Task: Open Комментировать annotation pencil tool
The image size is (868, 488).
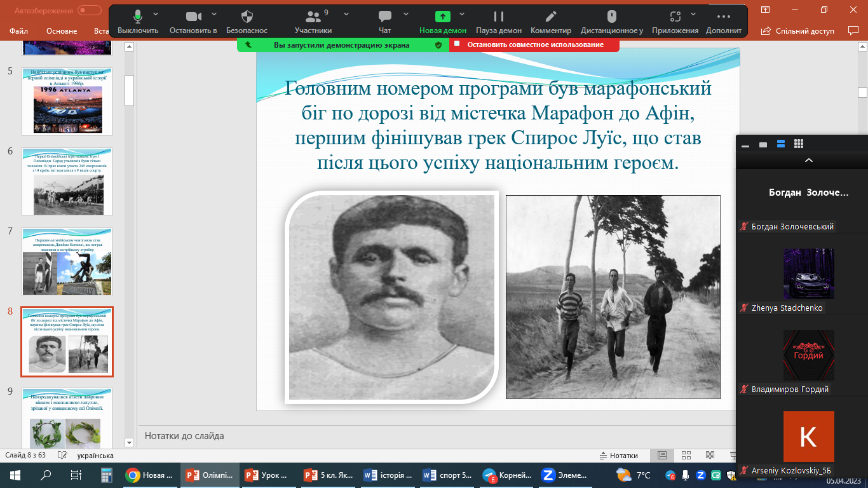Action: pyautogui.click(x=551, y=22)
